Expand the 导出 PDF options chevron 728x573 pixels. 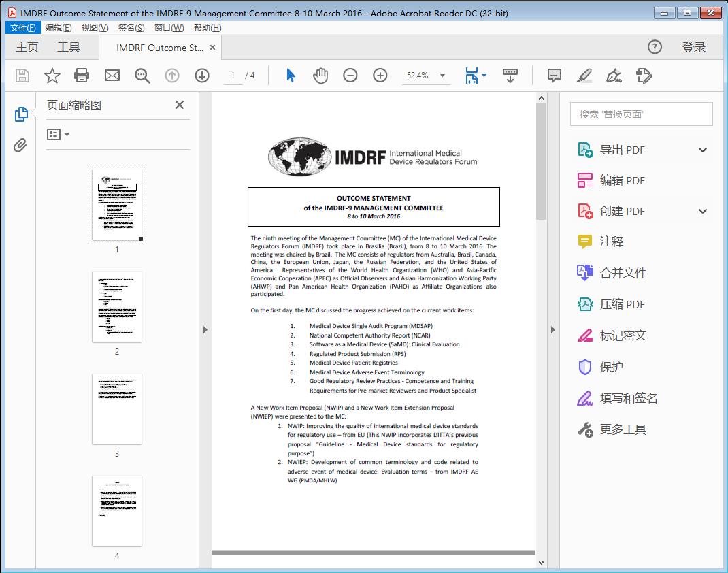coord(702,149)
